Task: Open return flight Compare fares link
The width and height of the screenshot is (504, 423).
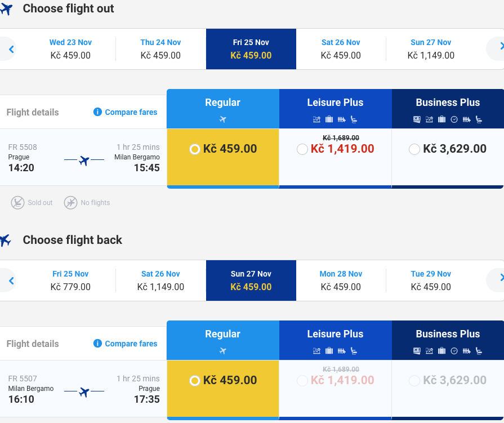Action: (x=131, y=344)
